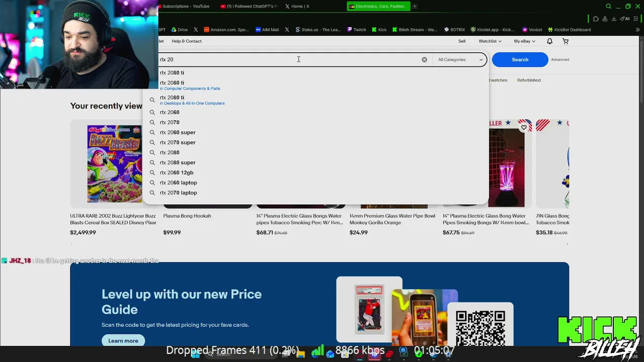The width and height of the screenshot is (644, 362).
Task: Select the rtx 2060 laptop suggestion
Action: pyautogui.click(x=316, y=183)
